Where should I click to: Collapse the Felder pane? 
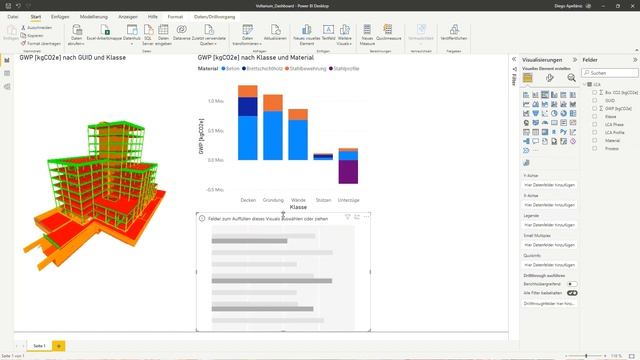click(x=635, y=60)
